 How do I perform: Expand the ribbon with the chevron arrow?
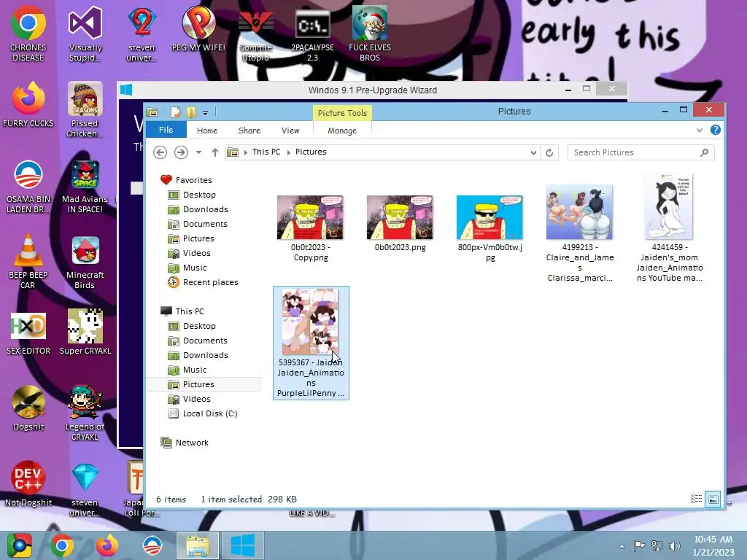[699, 130]
